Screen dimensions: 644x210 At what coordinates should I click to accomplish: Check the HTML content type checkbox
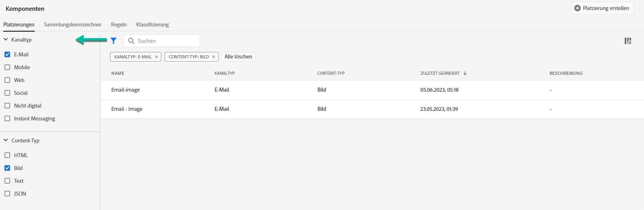[7, 155]
